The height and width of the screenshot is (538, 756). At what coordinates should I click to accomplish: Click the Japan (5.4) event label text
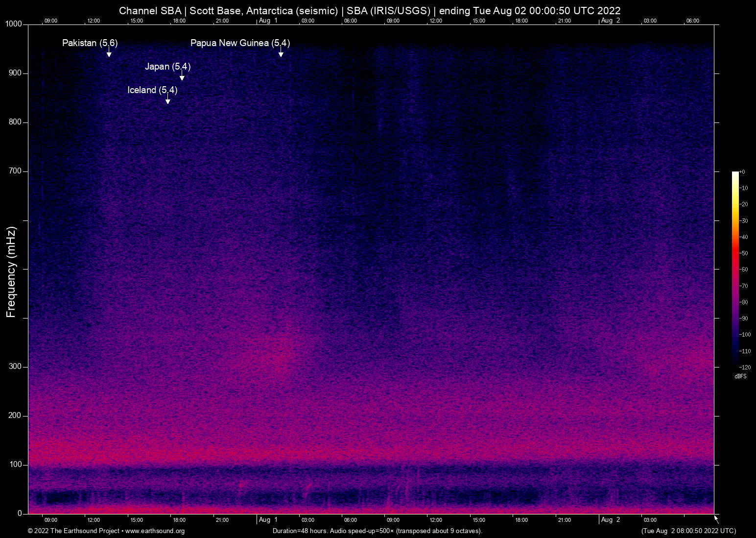[x=168, y=67]
